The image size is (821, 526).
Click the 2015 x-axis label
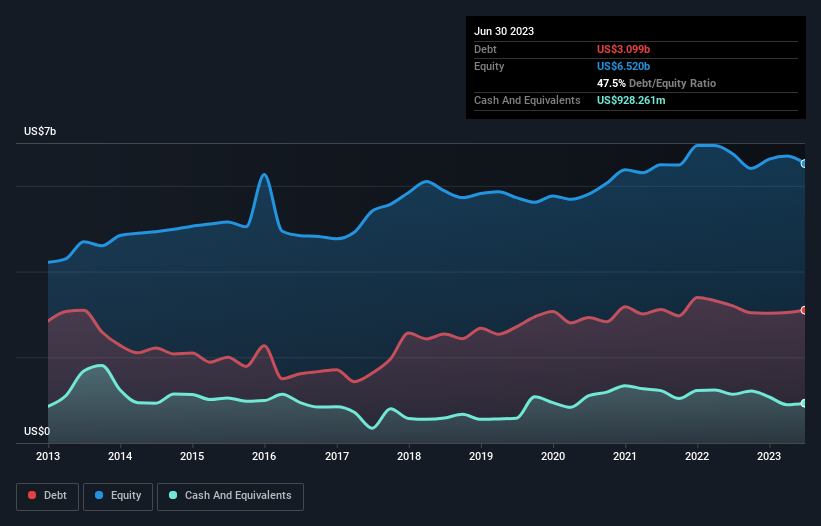192,456
